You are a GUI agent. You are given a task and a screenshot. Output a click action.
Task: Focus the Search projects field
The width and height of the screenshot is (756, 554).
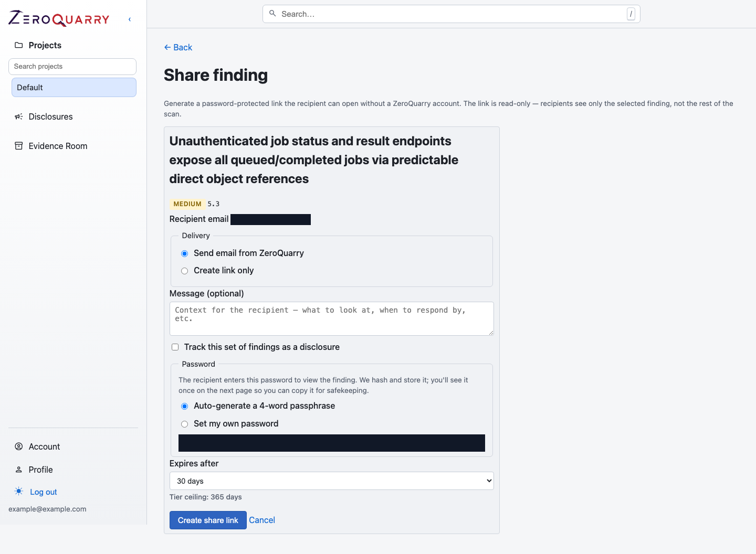(x=72, y=67)
